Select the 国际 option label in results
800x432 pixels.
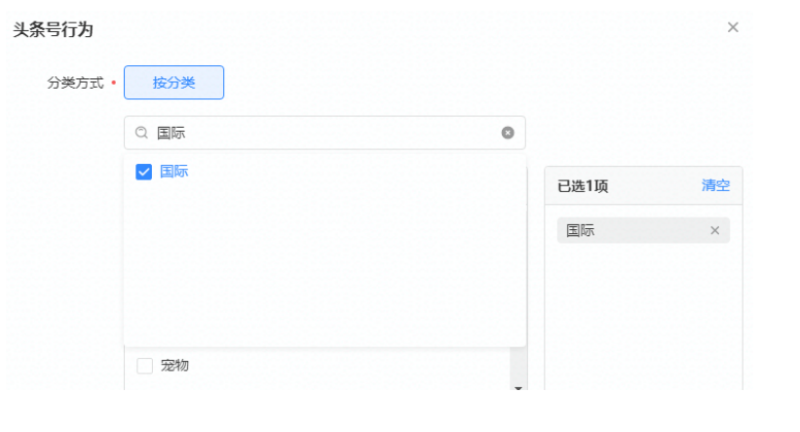point(174,172)
